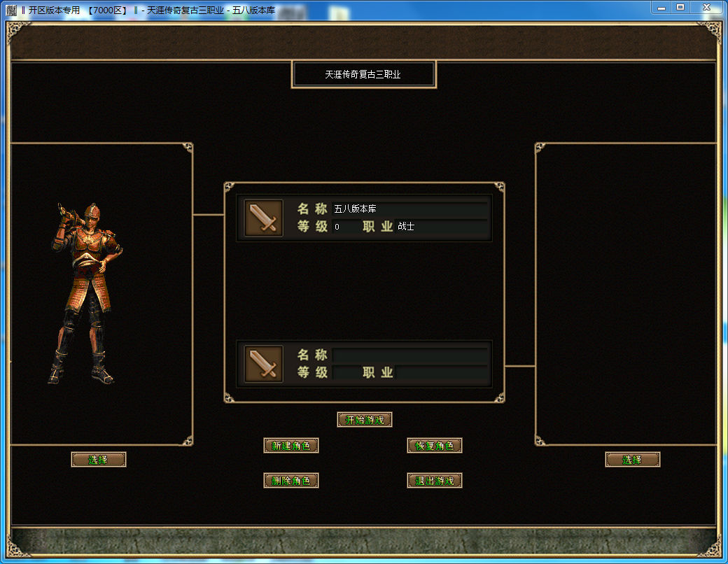Click the 恢复角色 button
This screenshot has width=728, height=564.
point(435,446)
